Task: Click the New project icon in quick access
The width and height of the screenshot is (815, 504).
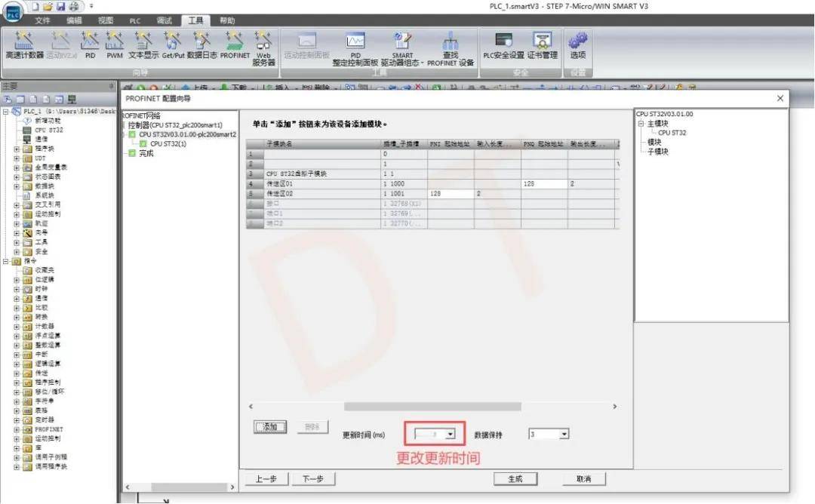Action: tap(35, 7)
